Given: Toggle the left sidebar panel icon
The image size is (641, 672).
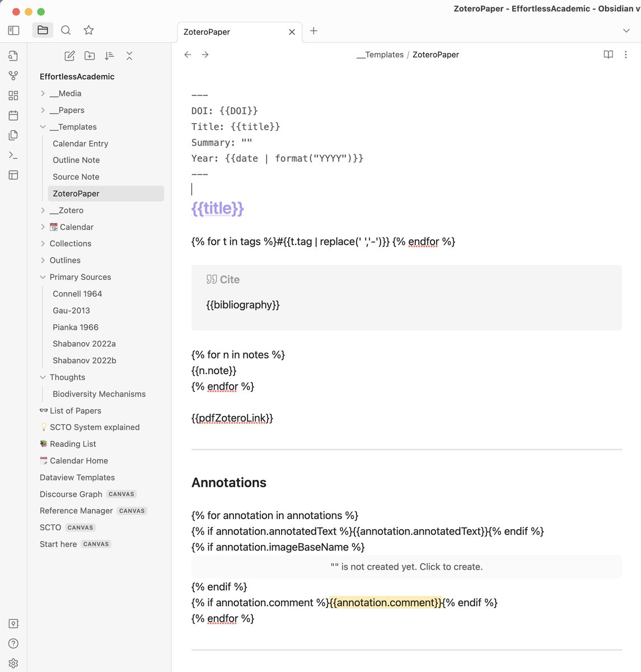Looking at the screenshot, I should [13, 30].
